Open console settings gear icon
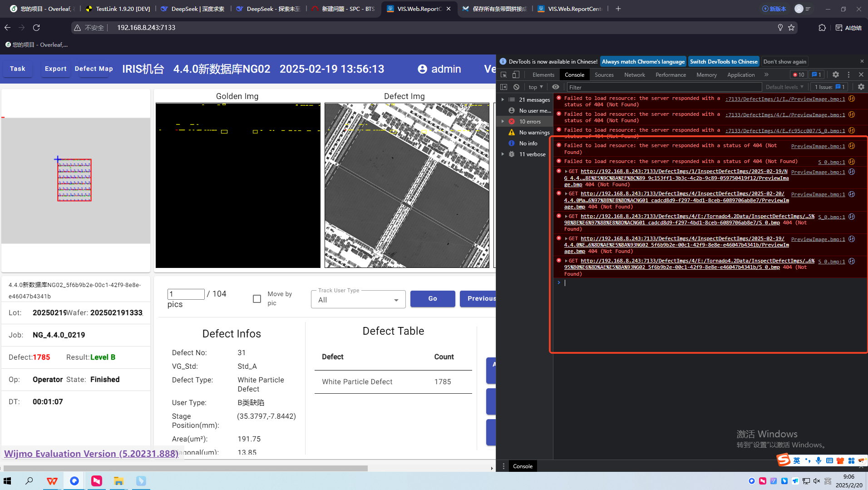 [x=861, y=87]
